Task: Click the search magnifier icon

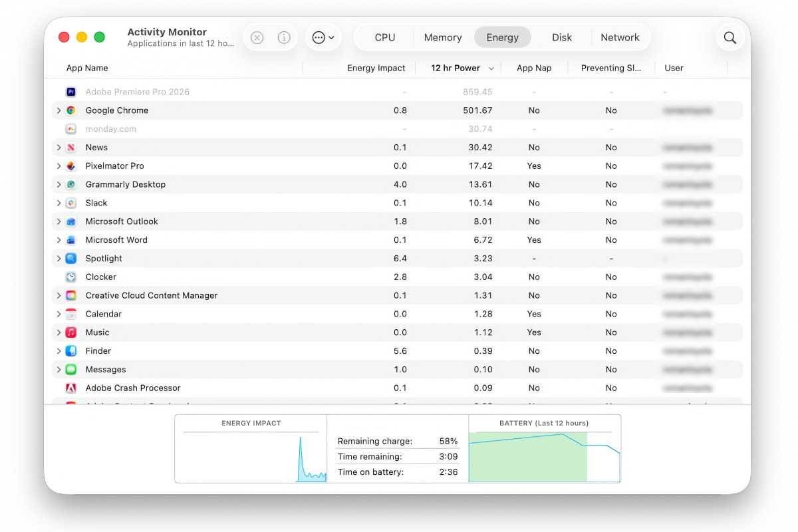Action: [x=730, y=38]
